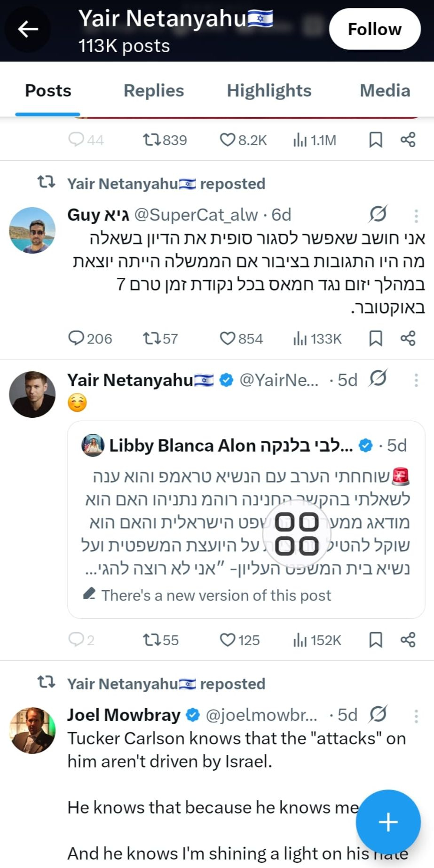434x868 pixels.
Task: Open the Highlights tab
Action: pyautogui.click(x=269, y=91)
